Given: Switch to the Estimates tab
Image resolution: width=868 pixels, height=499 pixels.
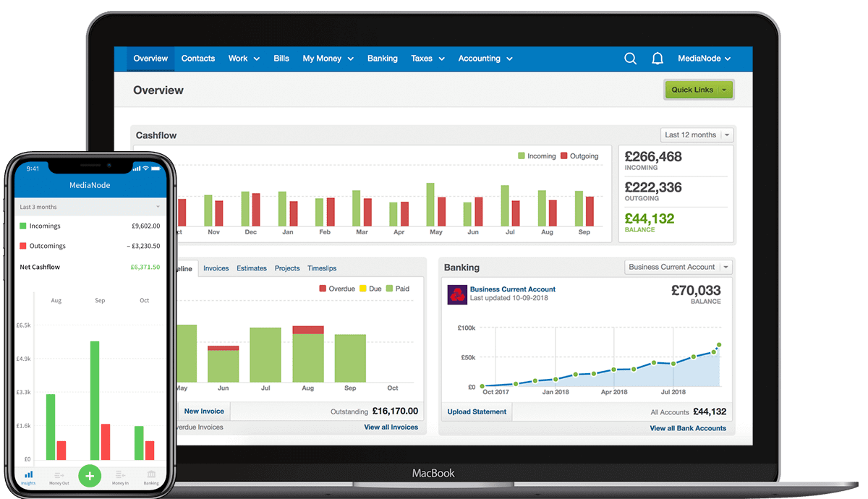Looking at the screenshot, I should pyautogui.click(x=252, y=268).
